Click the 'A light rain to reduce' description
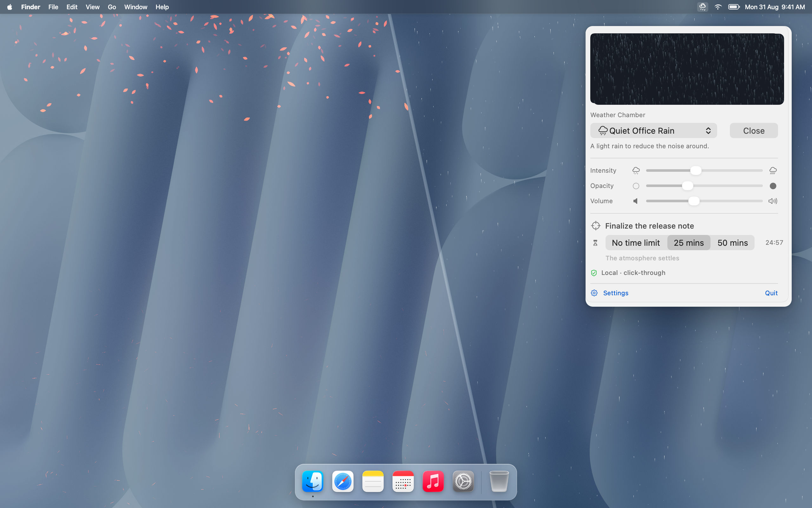812x508 pixels. coord(649,146)
